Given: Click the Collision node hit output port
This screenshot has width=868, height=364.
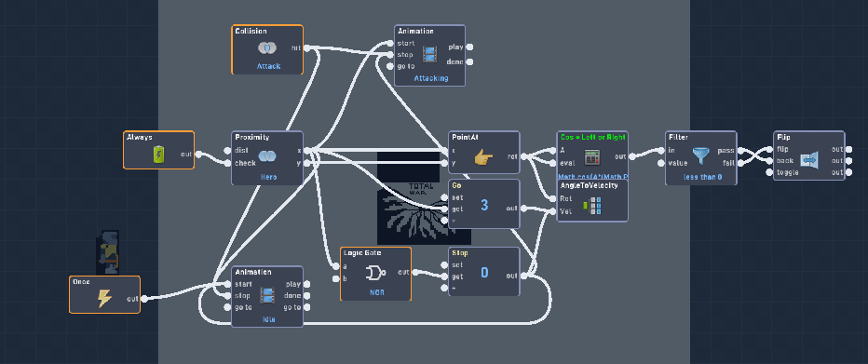Looking at the screenshot, I should pos(306,48).
